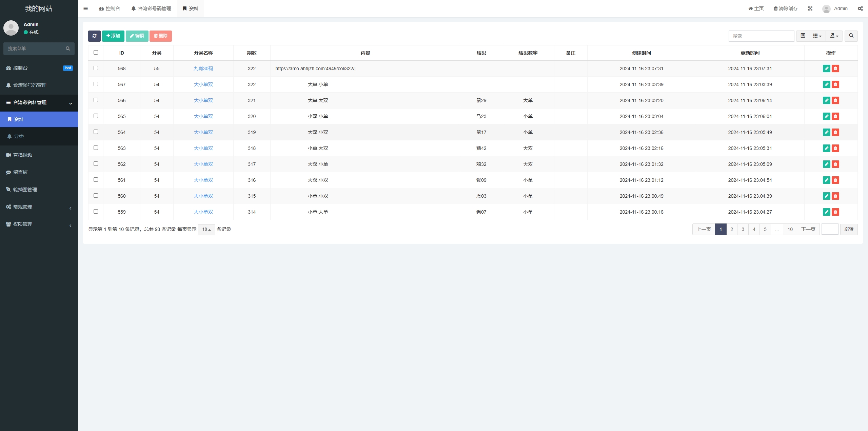This screenshot has height=431, width=868.
Task: Open 直播视频 in the sidebar menu
Action: click(23, 155)
